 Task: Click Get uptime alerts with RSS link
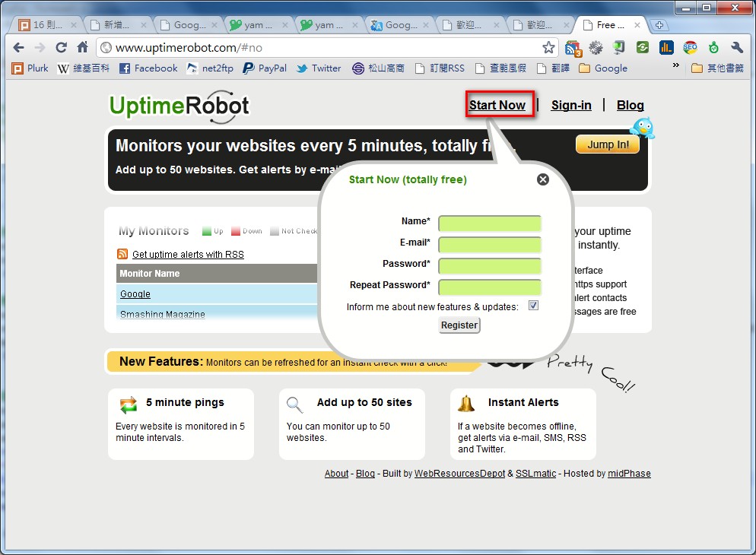click(188, 255)
